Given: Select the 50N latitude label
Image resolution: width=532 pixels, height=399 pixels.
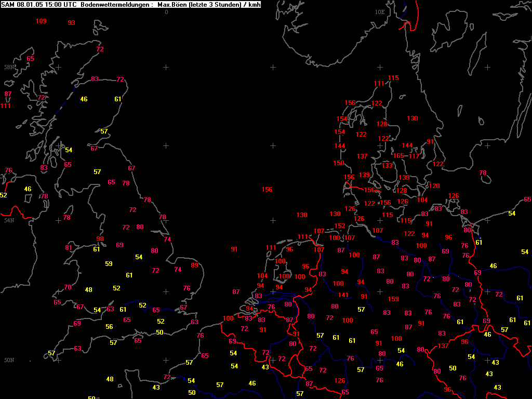Looking at the screenshot, I should (x=9, y=361).
